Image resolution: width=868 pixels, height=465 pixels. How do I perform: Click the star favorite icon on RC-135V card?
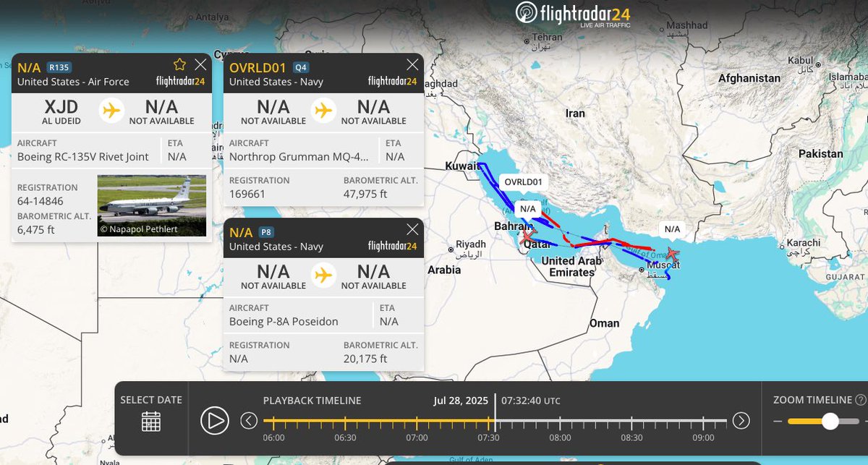[x=180, y=64]
